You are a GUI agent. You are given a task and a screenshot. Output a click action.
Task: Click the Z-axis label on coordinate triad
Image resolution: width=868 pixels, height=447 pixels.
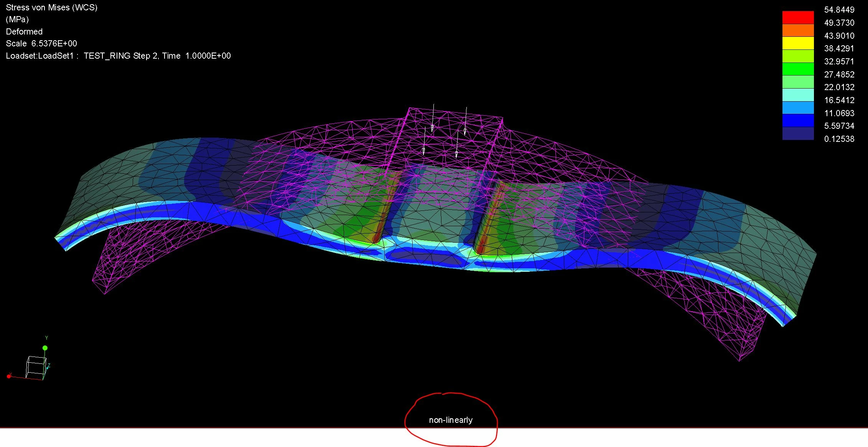(49, 366)
